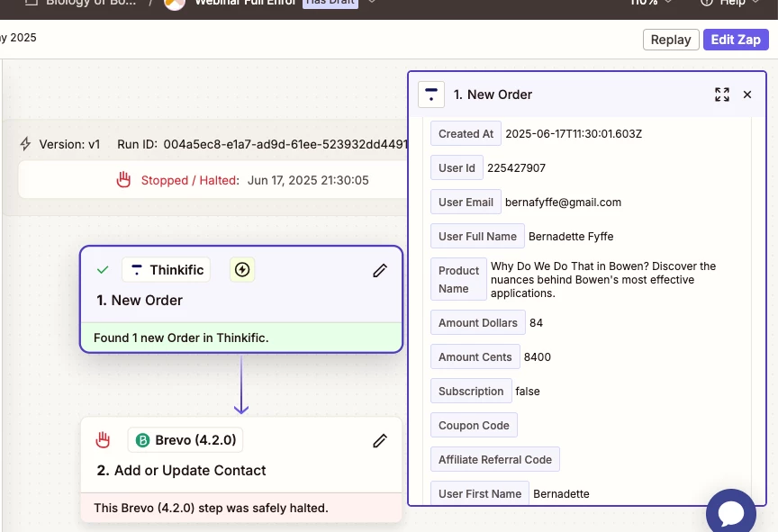Click the instant trigger lightning icon
Screen dimensions: 778x532
tap(242, 270)
